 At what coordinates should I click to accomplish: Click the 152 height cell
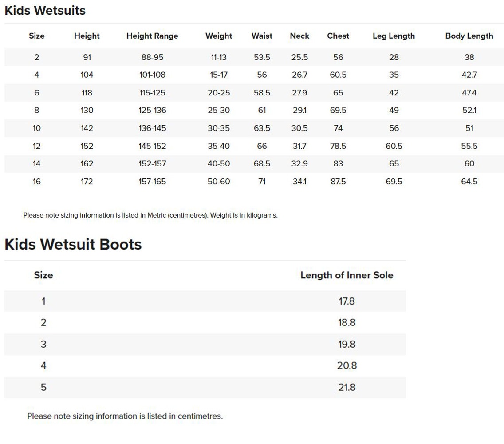(87, 146)
